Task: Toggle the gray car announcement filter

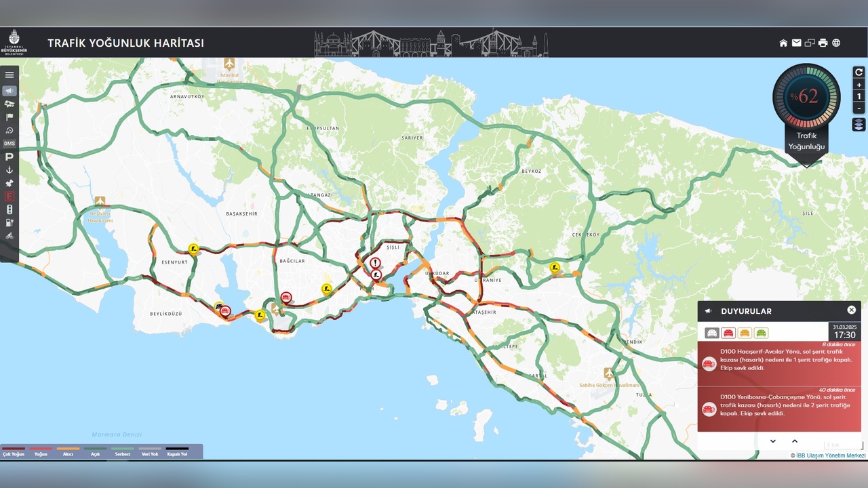Action: click(711, 333)
